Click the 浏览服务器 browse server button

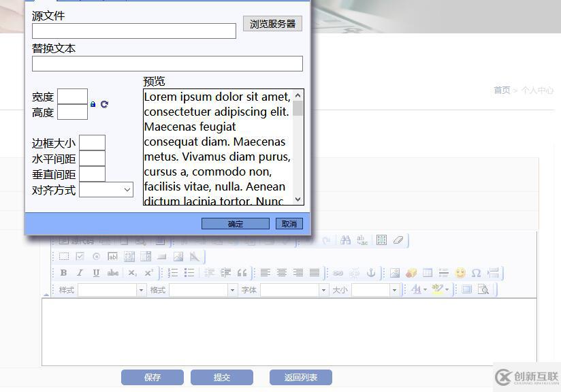pyautogui.click(x=272, y=24)
